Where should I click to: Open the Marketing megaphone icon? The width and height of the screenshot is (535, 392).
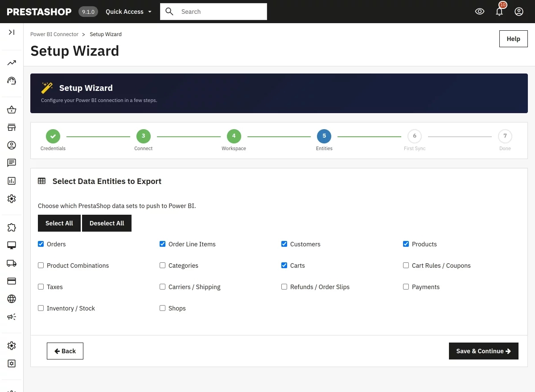[12, 317]
